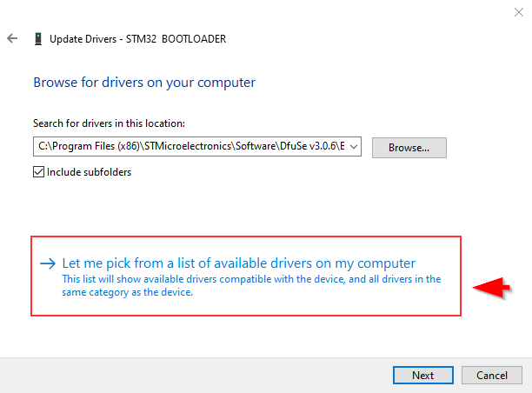This screenshot has height=393, width=532.
Task: Click 'This list will show available drivers' description
Action: 251,285
